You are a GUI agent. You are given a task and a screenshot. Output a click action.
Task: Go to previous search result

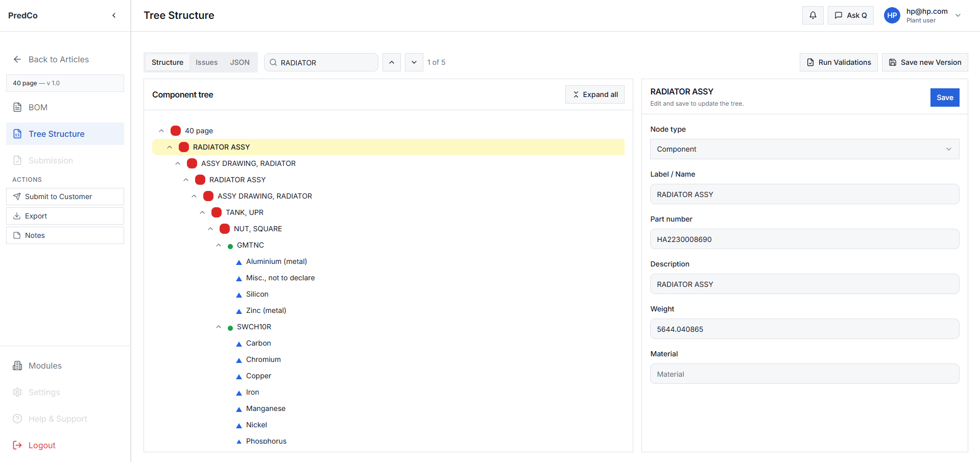tap(392, 62)
